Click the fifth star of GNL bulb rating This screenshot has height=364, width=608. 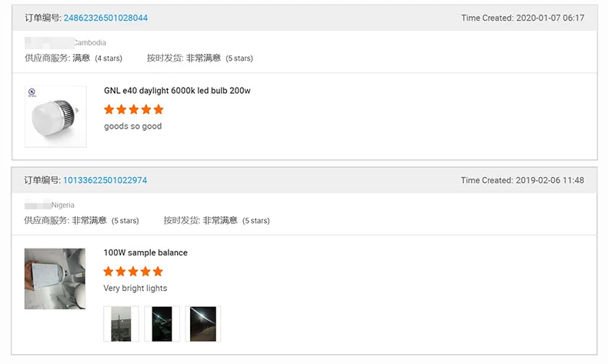coord(159,109)
